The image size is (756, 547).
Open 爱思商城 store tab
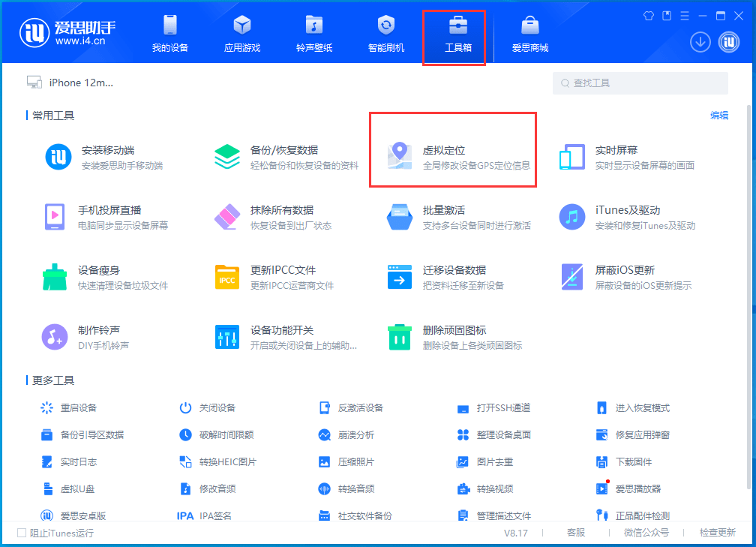[530, 34]
